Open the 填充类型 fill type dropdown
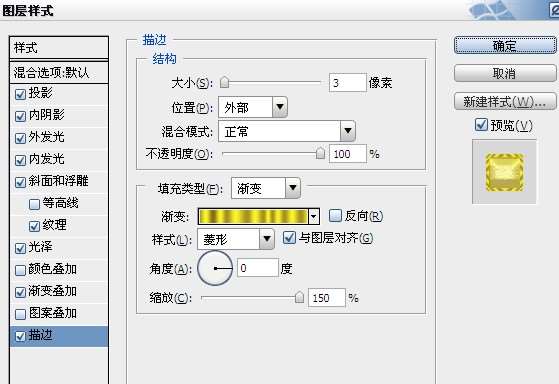This screenshot has width=559, height=384. point(266,188)
